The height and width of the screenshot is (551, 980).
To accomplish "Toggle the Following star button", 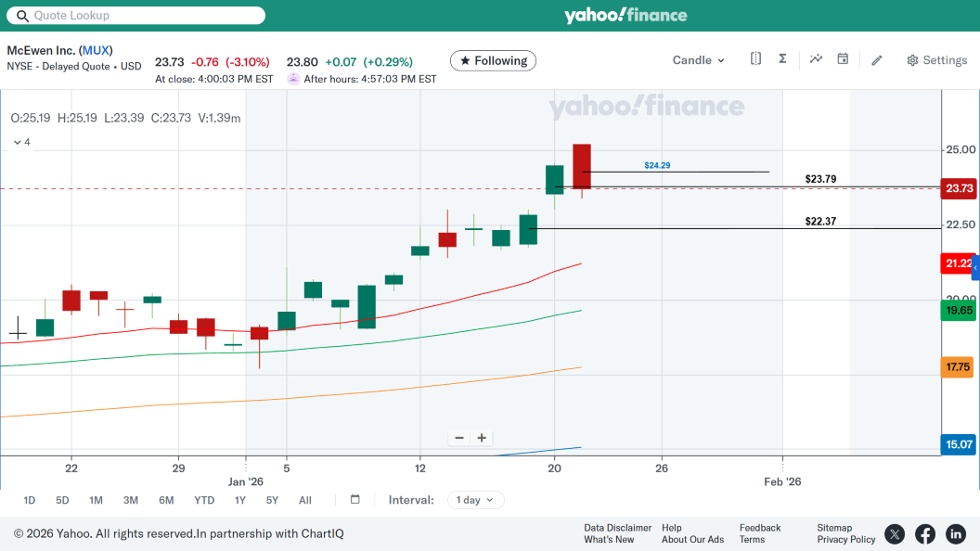I will pos(493,61).
